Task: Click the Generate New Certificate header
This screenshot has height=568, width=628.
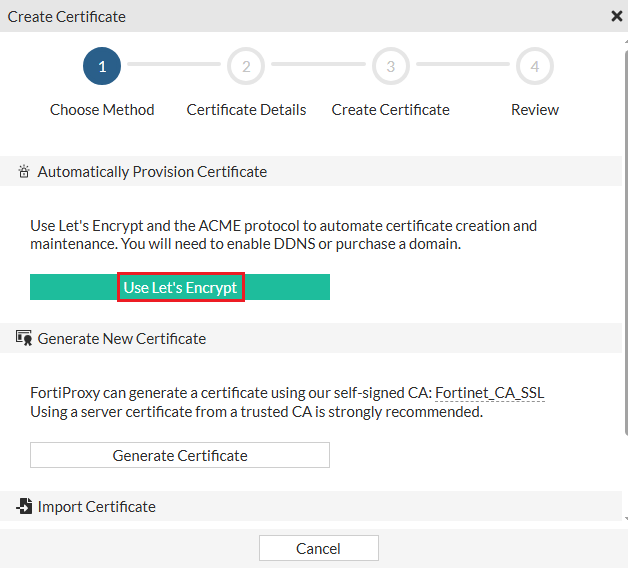Action: pos(122,339)
